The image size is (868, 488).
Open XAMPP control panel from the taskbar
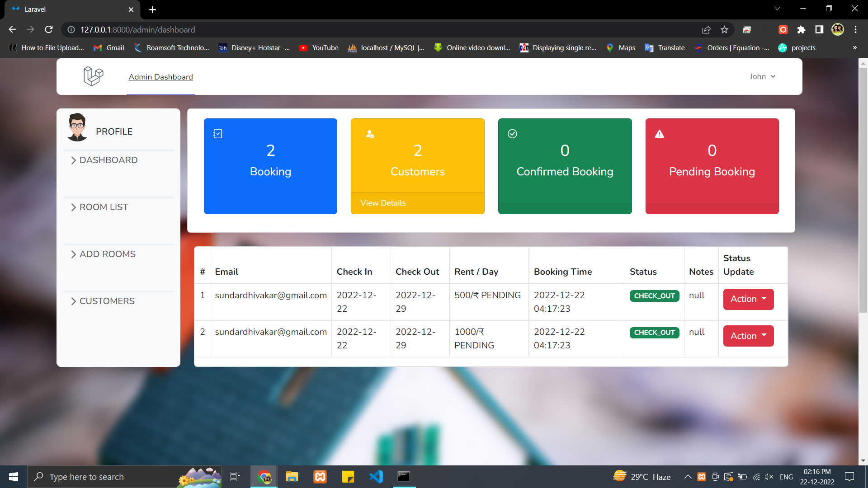(x=320, y=476)
